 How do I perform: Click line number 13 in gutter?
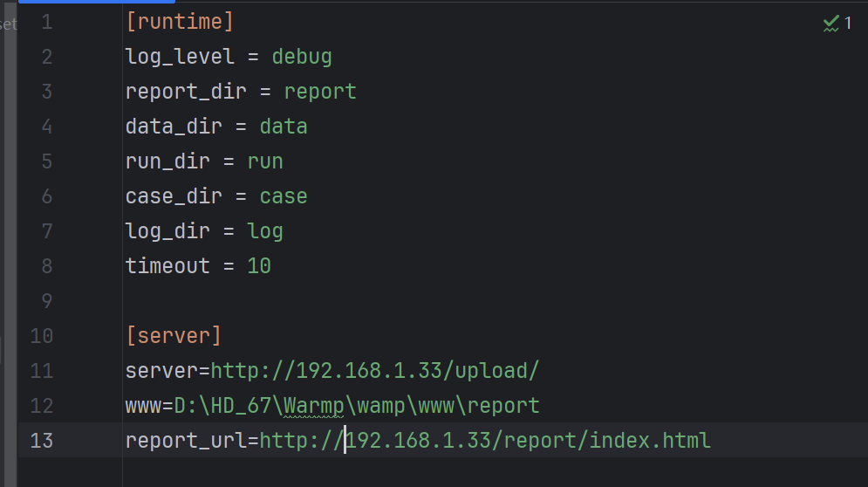[42, 441]
